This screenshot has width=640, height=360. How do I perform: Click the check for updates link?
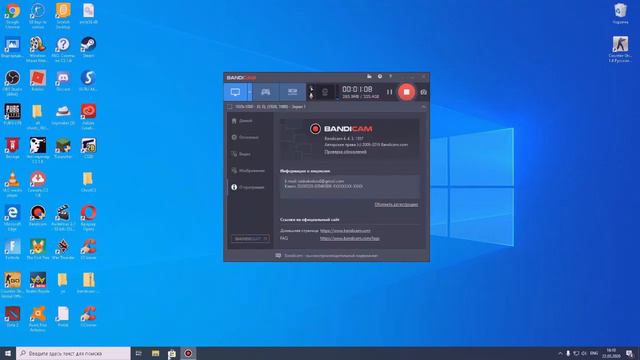pos(345,152)
